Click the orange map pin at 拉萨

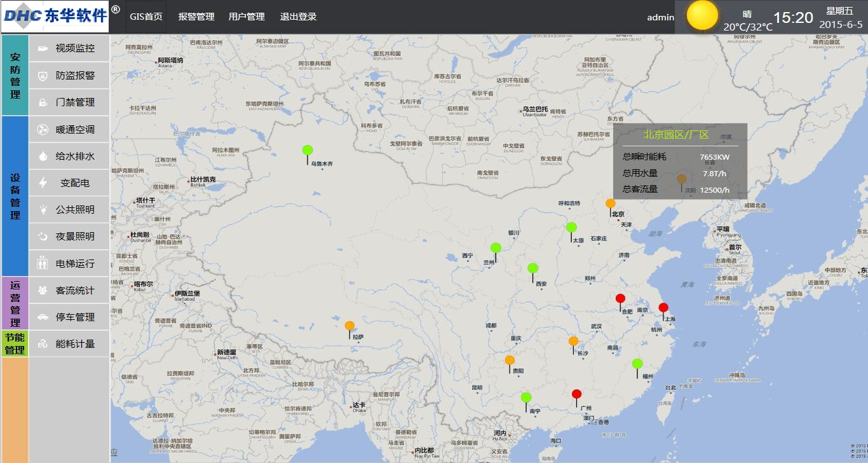[x=349, y=326]
